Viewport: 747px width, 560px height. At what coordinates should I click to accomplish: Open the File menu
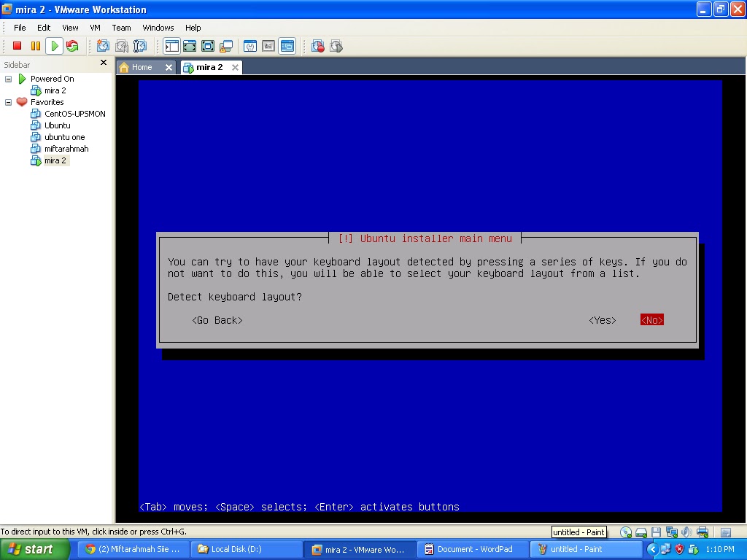[20, 28]
